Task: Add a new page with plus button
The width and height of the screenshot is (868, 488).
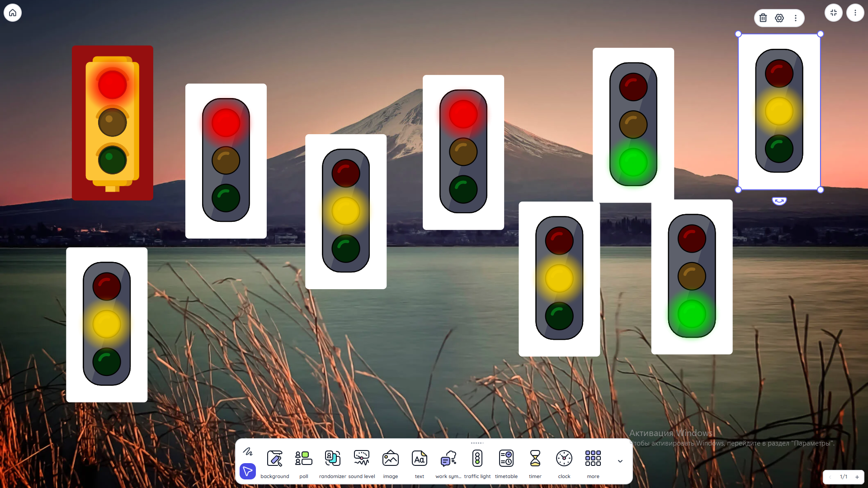Action: (857, 477)
